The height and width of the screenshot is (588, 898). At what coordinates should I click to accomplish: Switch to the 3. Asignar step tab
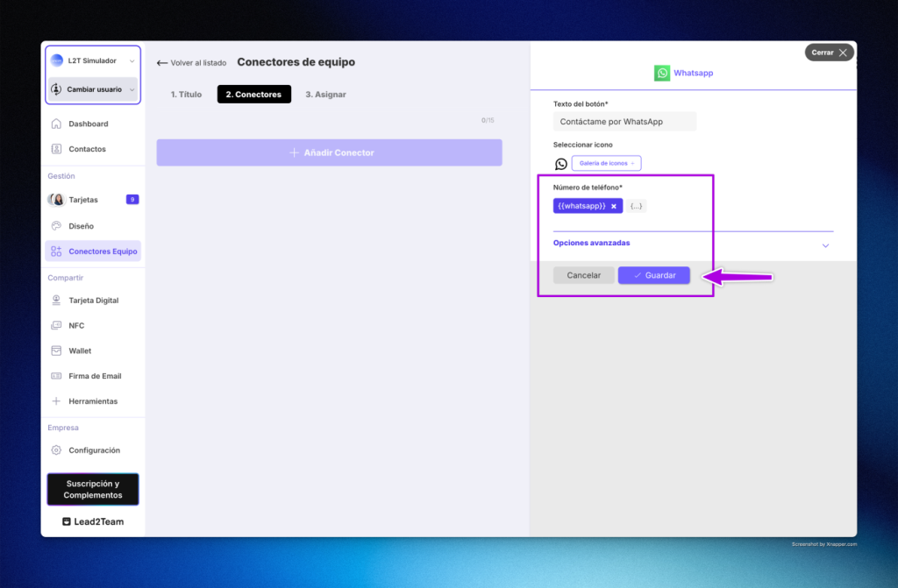[325, 95]
